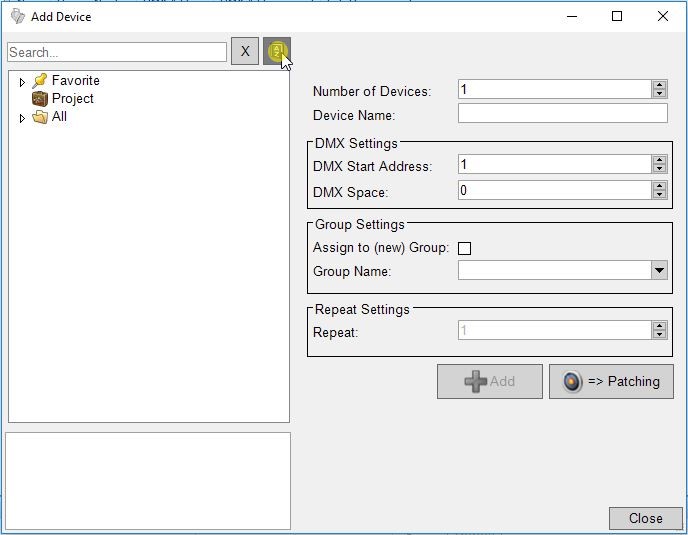Click the => Patching button

(x=611, y=381)
